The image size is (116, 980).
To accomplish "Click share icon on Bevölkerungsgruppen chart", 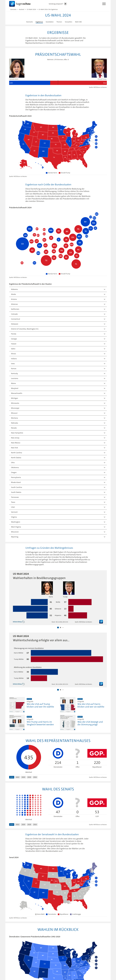I will (x=101, y=622).
